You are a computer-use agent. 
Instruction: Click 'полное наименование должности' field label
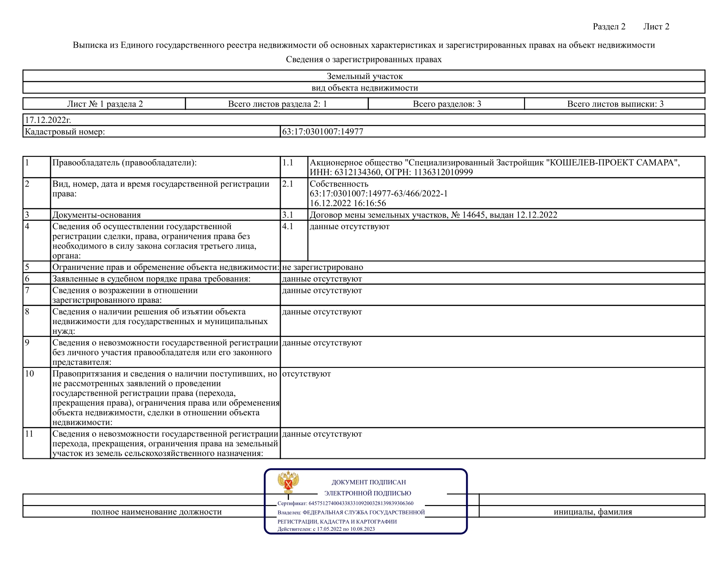[156, 512]
